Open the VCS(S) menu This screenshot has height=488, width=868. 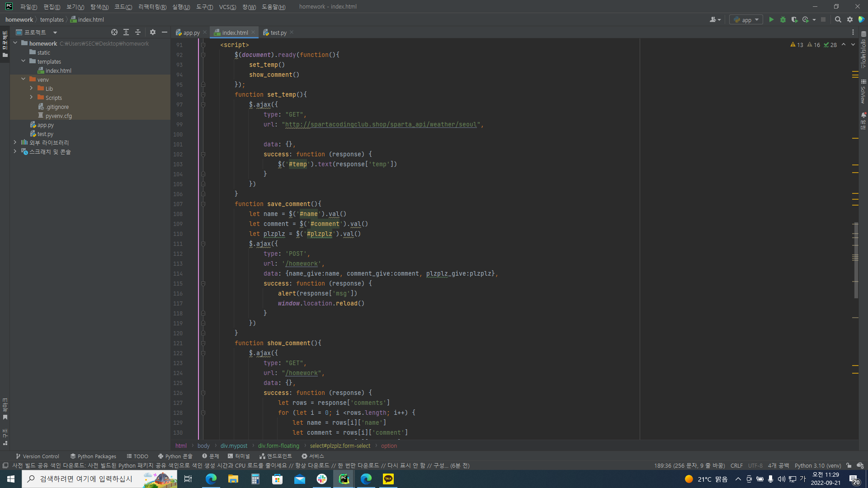227,7
